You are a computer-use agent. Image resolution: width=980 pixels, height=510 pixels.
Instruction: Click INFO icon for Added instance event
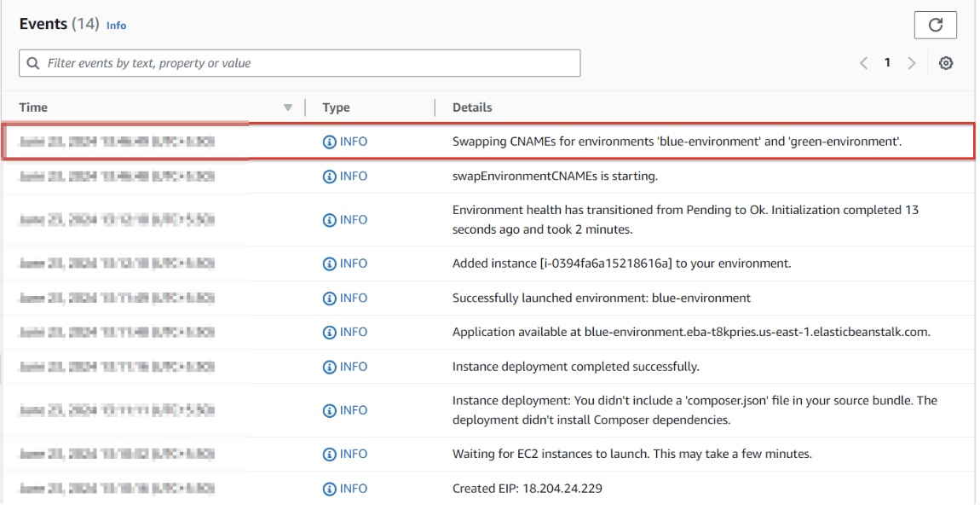(329, 264)
